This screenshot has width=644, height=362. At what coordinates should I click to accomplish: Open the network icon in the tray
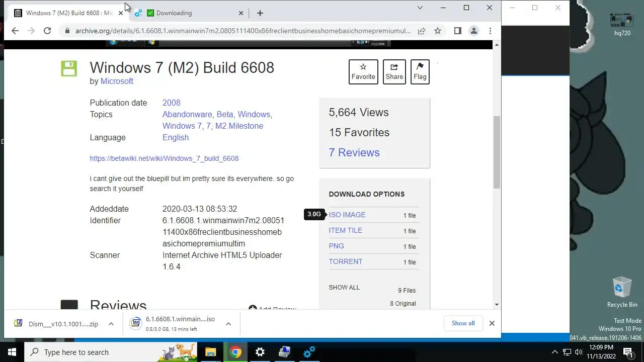click(567, 352)
